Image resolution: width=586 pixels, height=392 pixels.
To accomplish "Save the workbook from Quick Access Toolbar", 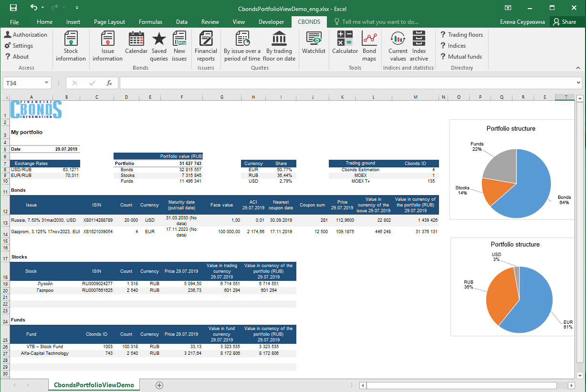I will 13,8.
